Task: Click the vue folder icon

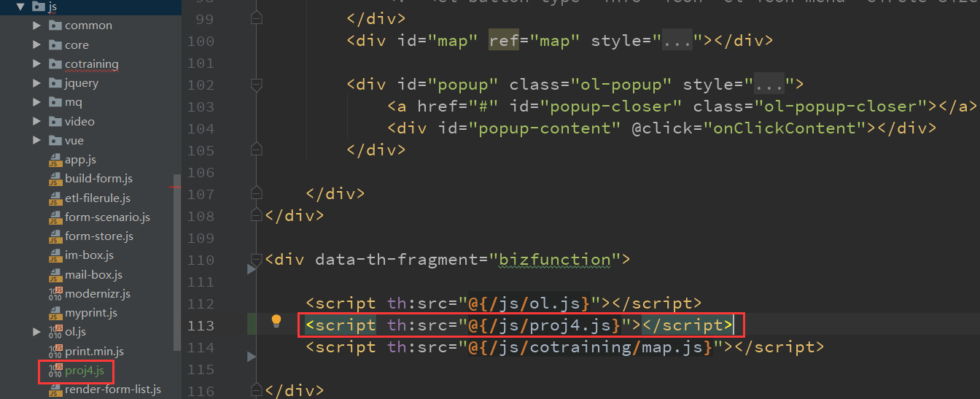Action: 55,141
